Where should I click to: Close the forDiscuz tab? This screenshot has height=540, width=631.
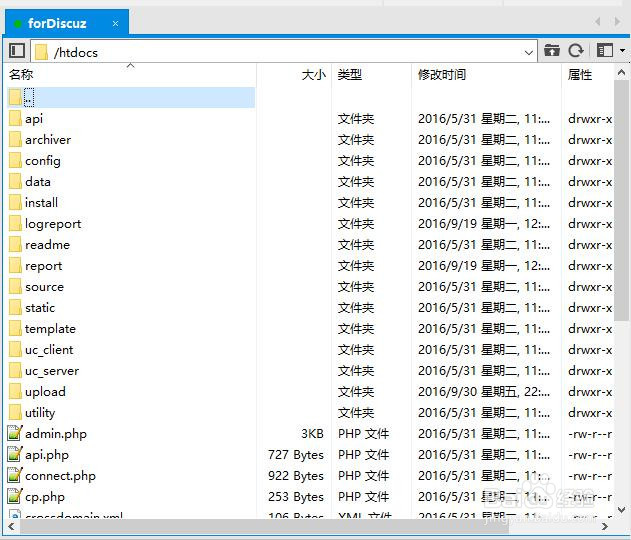[115, 24]
